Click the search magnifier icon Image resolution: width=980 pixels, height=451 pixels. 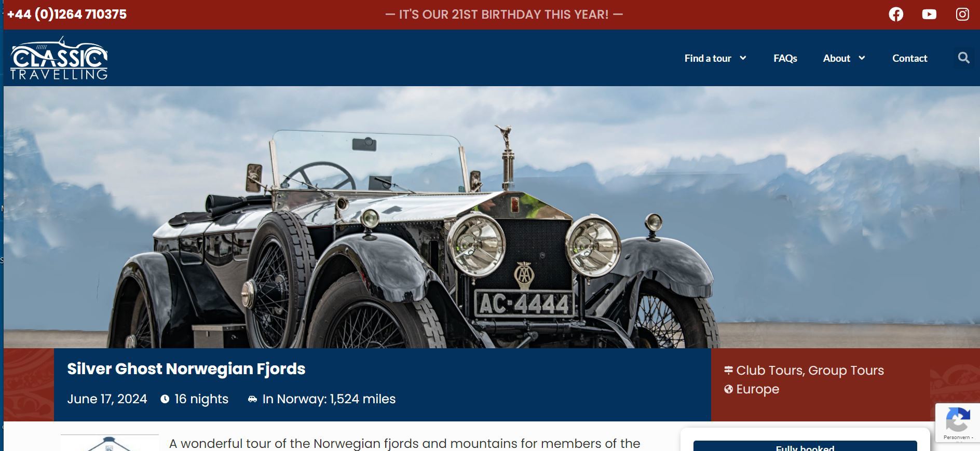tap(964, 58)
